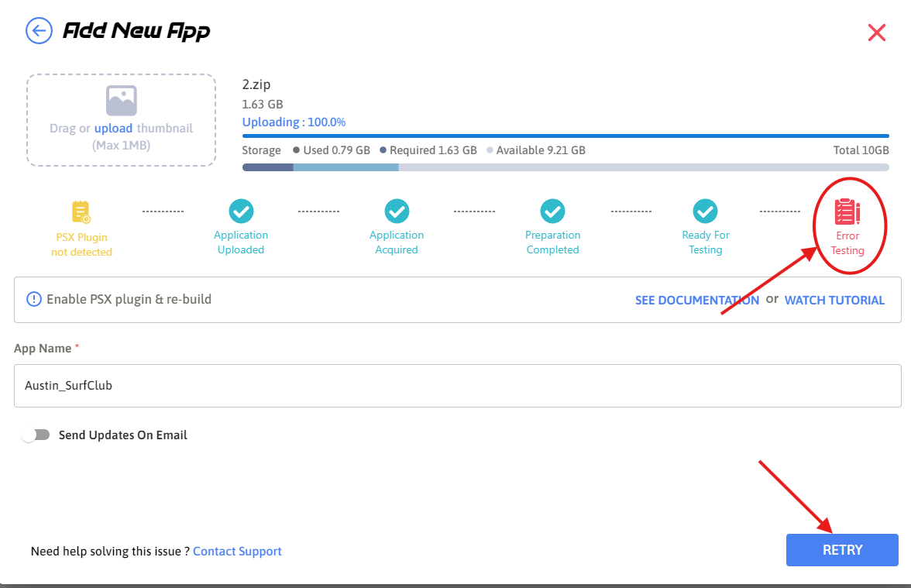Click the Preparation Completed checkmark icon
This screenshot has height=588, width=911.
point(552,211)
